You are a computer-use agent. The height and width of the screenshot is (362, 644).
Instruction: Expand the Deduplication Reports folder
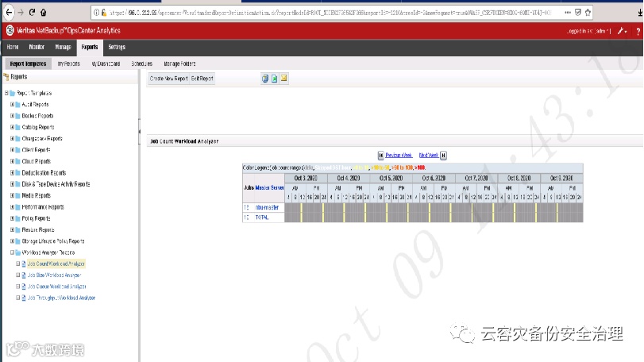[x=13, y=173]
